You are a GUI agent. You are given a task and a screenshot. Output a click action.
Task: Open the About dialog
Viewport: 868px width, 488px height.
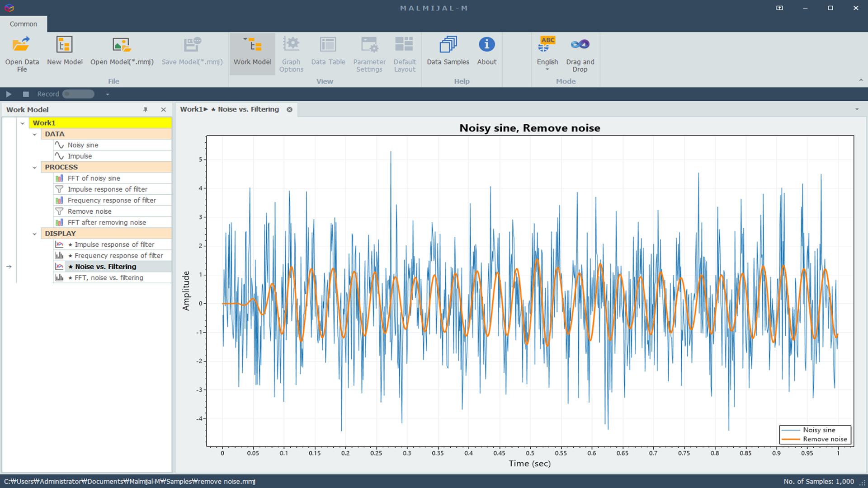(x=486, y=51)
